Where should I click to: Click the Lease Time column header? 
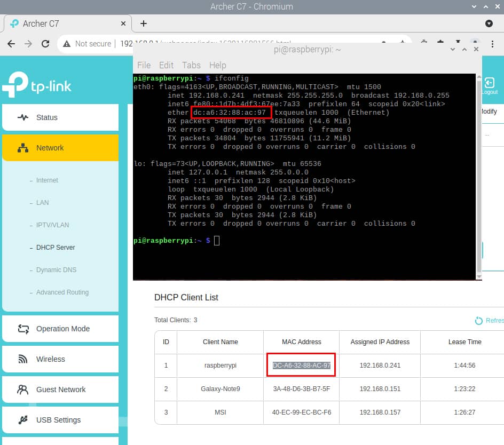(464, 342)
